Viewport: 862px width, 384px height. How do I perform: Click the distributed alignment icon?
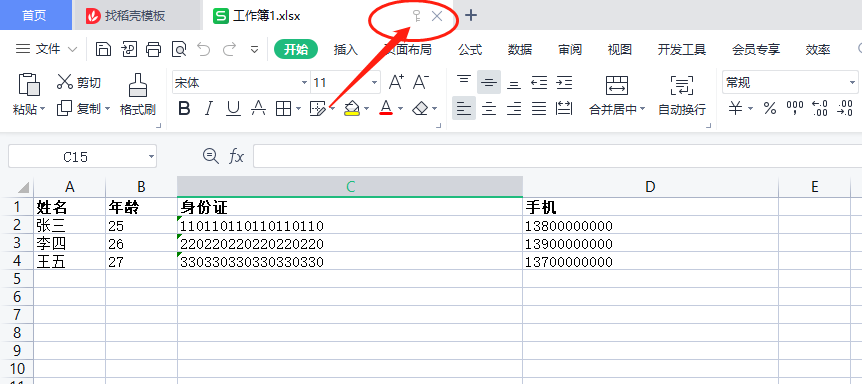564,108
